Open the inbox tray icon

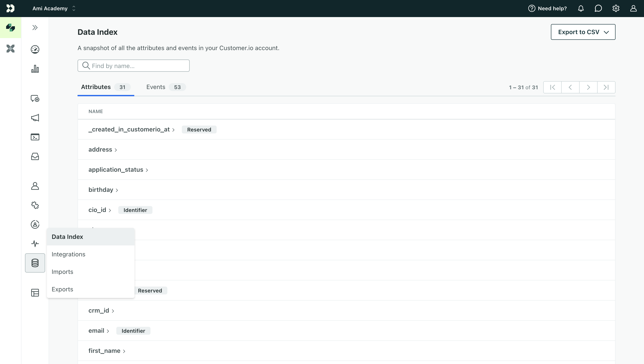click(x=35, y=156)
